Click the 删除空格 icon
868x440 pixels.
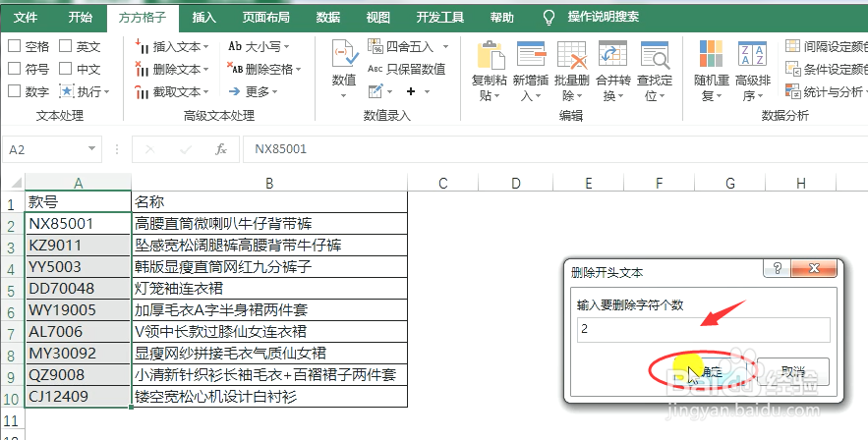pyautogui.click(x=235, y=69)
